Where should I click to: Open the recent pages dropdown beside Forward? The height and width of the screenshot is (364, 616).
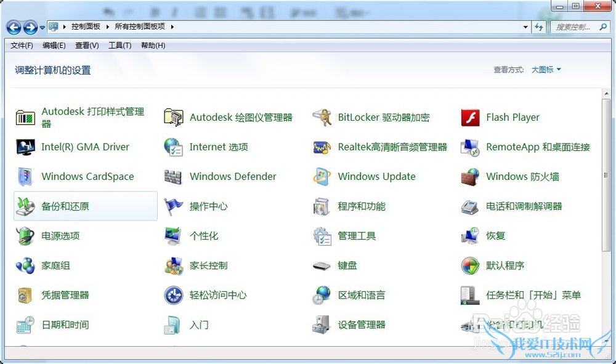[43, 28]
